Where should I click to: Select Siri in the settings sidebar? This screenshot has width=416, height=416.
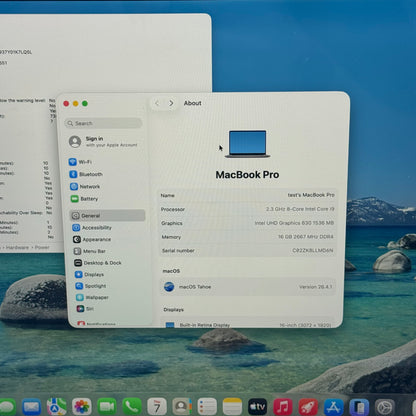pos(85,309)
